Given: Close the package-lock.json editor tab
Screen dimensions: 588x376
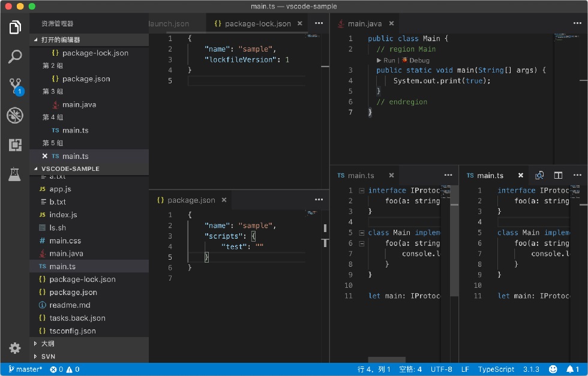Looking at the screenshot, I should (x=299, y=23).
